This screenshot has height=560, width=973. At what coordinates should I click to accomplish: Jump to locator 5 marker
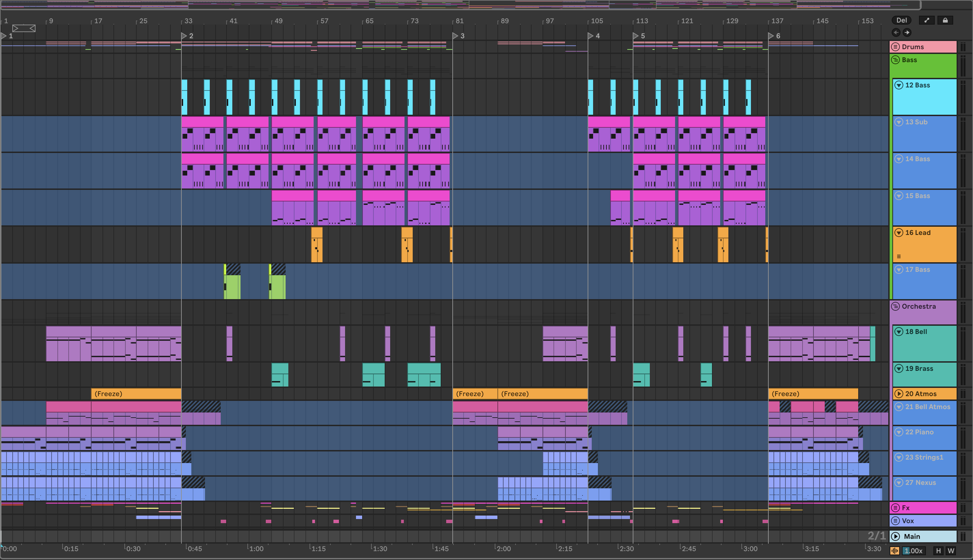[x=636, y=36]
